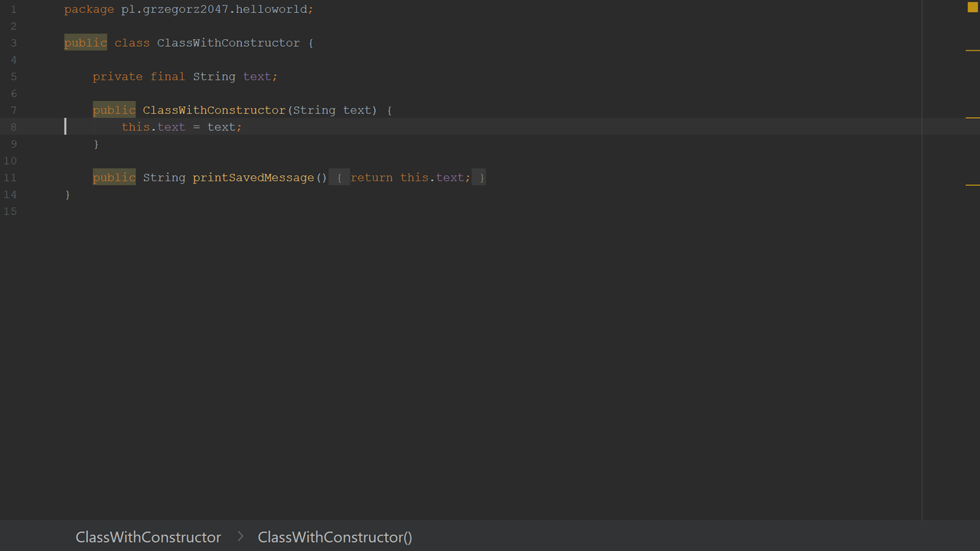Jump to the lowest warning stripe mark
The width and height of the screenshot is (980, 551).
[973, 185]
